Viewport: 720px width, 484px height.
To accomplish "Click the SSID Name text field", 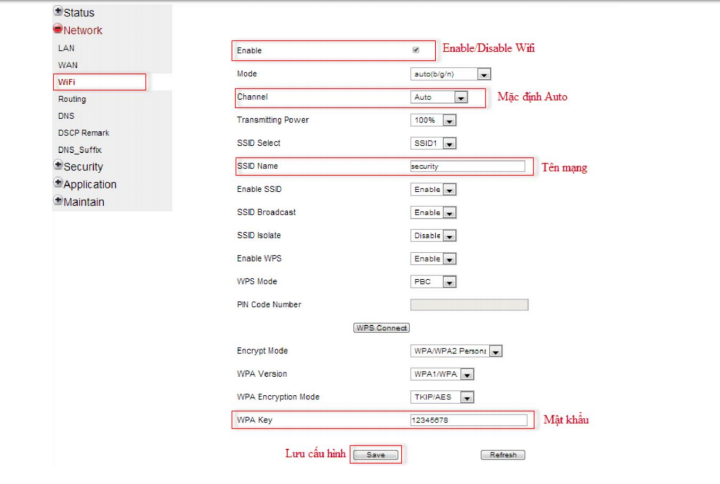I will (467, 167).
